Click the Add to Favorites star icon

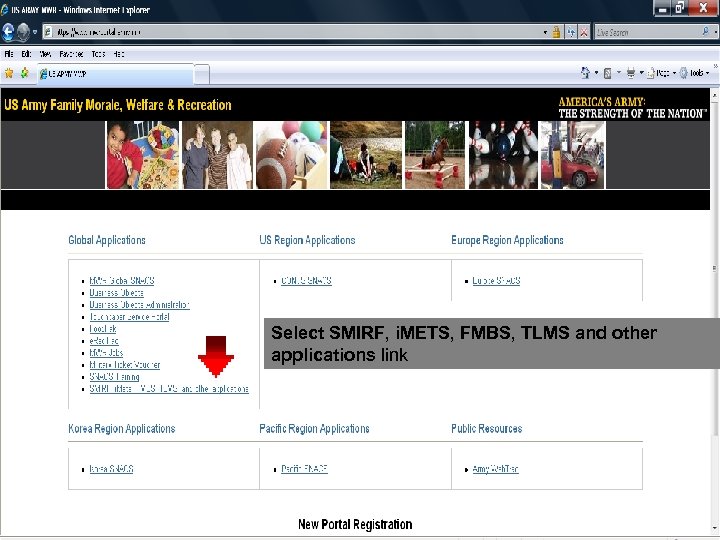(x=25, y=73)
